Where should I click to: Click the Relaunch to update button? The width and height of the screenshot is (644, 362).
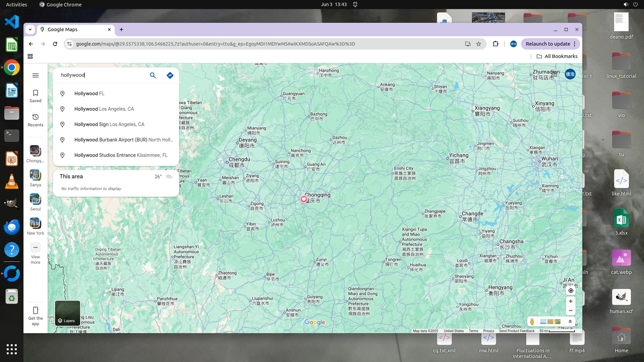(x=547, y=44)
